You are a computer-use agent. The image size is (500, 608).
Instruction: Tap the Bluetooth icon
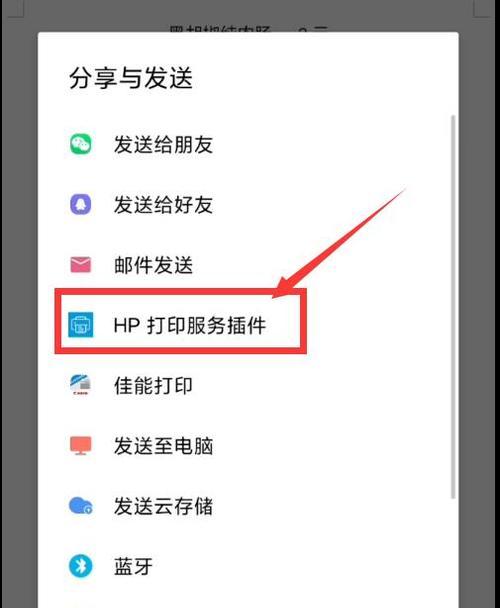(x=80, y=566)
